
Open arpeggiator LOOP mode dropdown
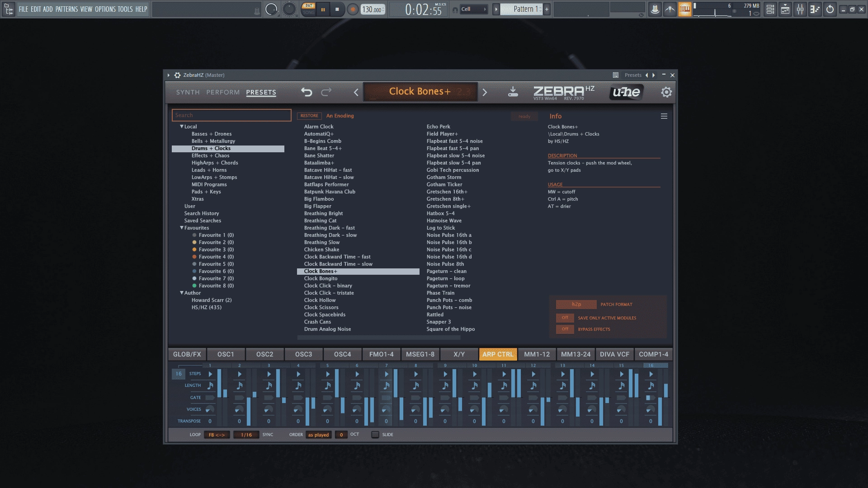point(217,435)
